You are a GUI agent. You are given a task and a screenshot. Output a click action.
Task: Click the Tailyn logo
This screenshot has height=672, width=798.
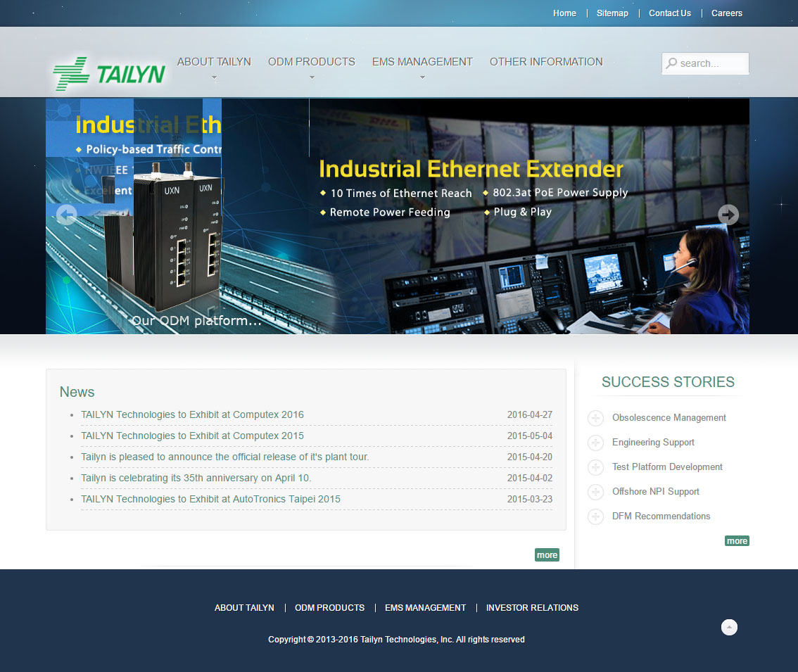click(109, 74)
